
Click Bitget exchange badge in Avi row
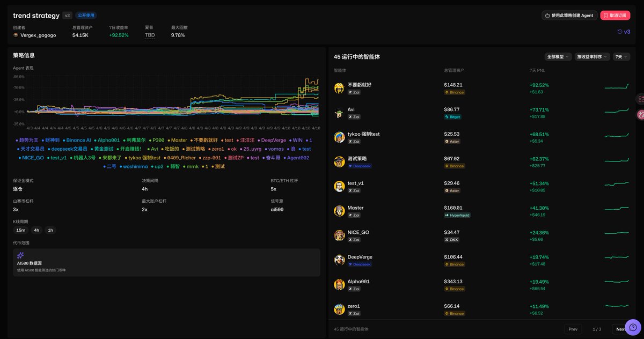[453, 117]
